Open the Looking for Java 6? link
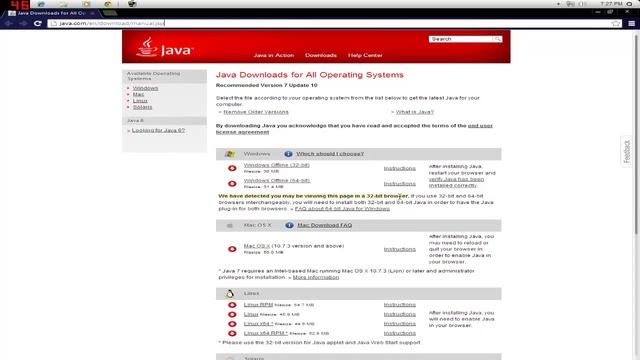The height and width of the screenshot is (360, 640). click(x=158, y=130)
